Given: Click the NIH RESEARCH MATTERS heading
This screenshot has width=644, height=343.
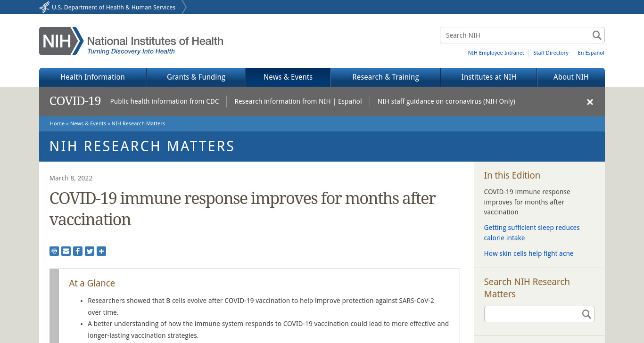Looking at the screenshot, I should click(x=142, y=147).
